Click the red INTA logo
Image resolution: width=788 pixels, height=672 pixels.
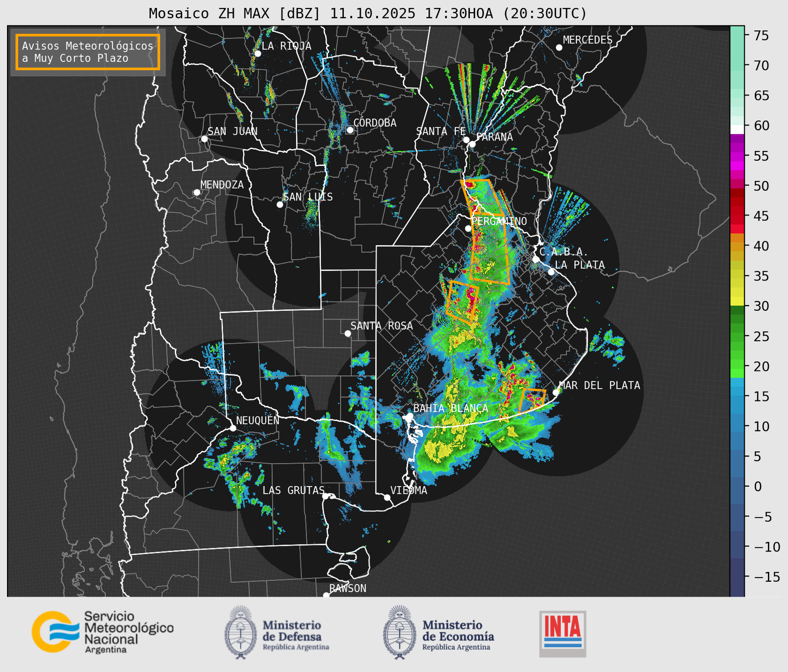pyautogui.click(x=562, y=634)
